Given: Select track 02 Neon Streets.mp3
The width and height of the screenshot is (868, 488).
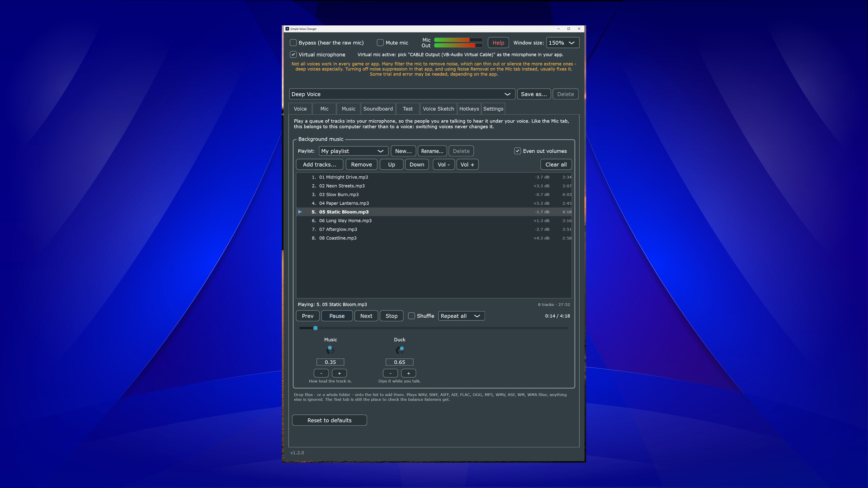Looking at the screenshot, I should tap(434, 186).
